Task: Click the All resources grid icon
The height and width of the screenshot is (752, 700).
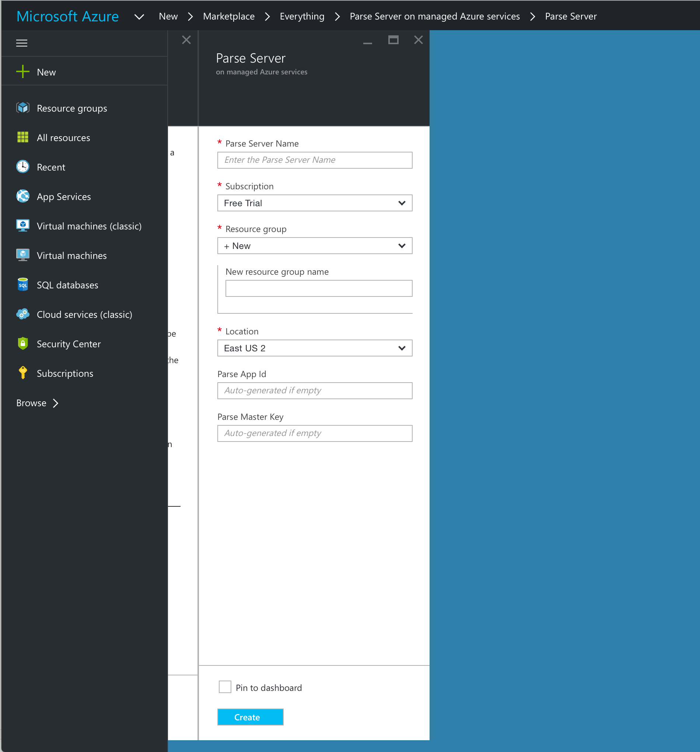Action: click(23, 137)
